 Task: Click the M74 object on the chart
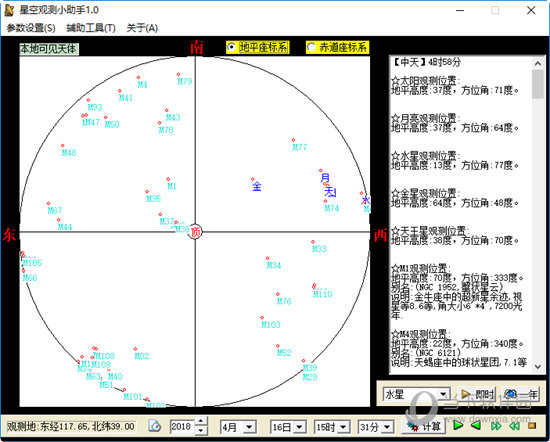(x=331, y=208)
